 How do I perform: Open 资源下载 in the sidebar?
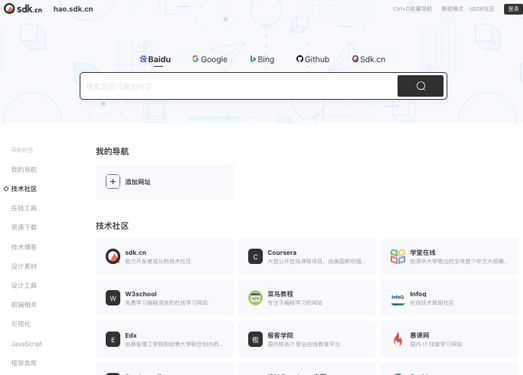coord(24,227)
